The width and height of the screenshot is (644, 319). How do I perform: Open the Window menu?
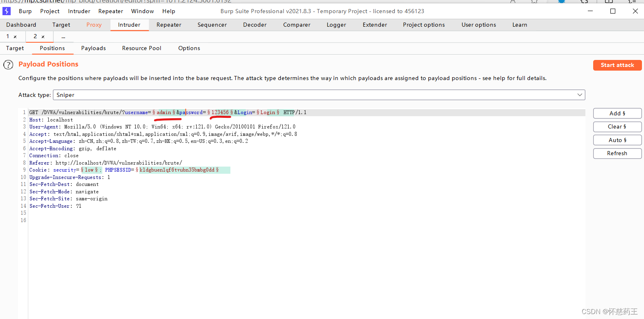143,11
